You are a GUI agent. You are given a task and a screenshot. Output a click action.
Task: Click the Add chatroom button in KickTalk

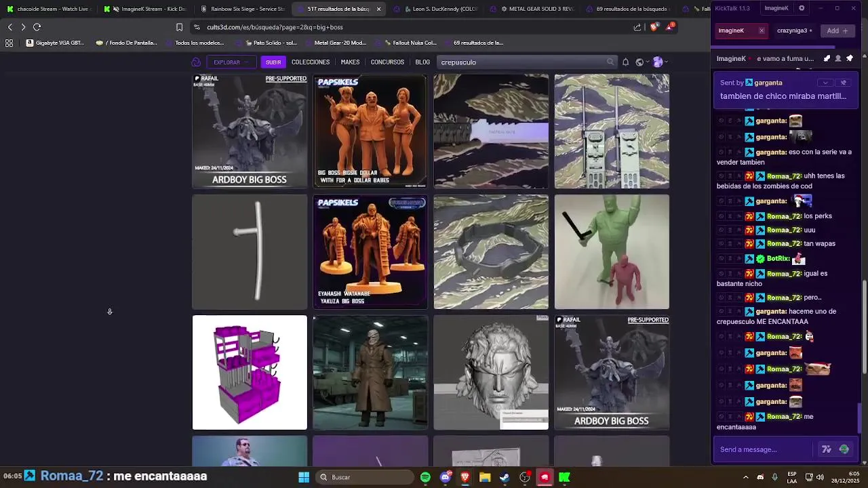click(x=837, y=30)
